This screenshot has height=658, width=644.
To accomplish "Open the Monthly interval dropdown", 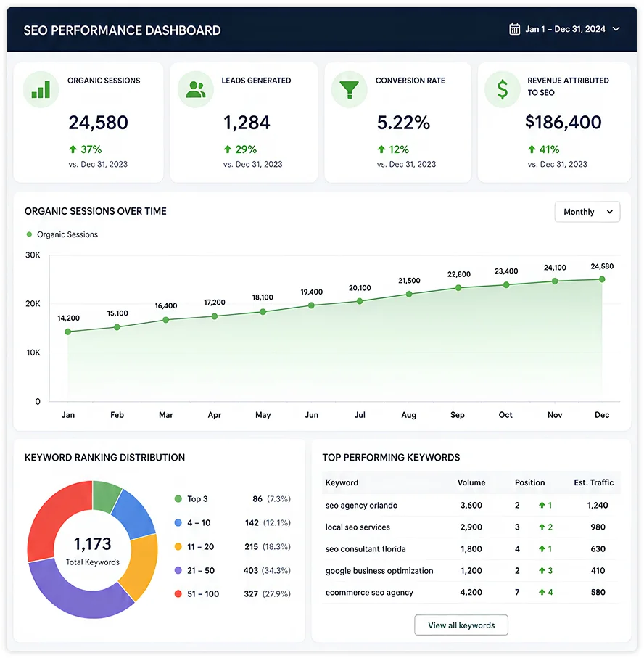I will (587, 212).
